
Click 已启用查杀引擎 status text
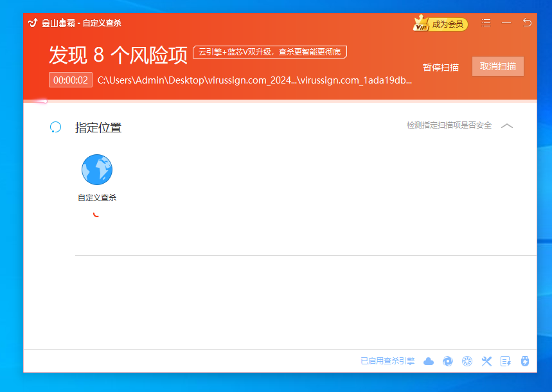[x=387, y=361]
